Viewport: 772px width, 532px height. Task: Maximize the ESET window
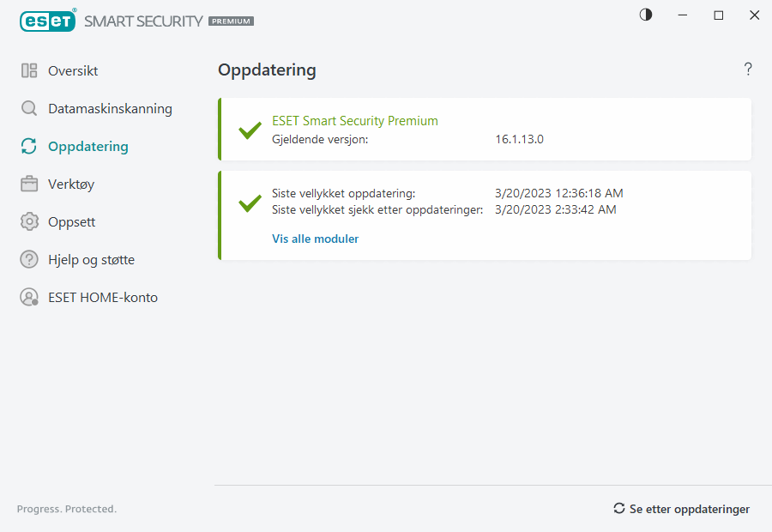point(719,15)
